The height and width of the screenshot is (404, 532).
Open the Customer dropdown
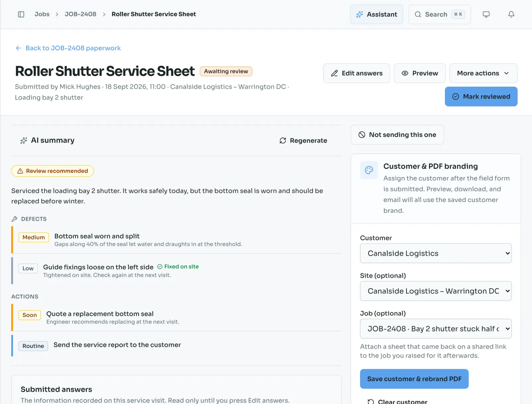point(436,253)
